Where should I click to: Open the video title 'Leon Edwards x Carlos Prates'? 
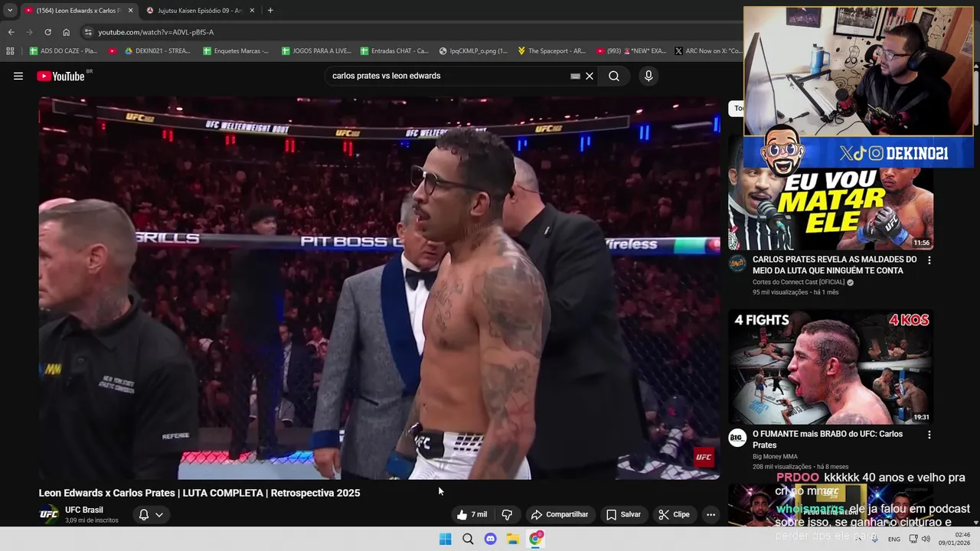click(x=199, y=493)
